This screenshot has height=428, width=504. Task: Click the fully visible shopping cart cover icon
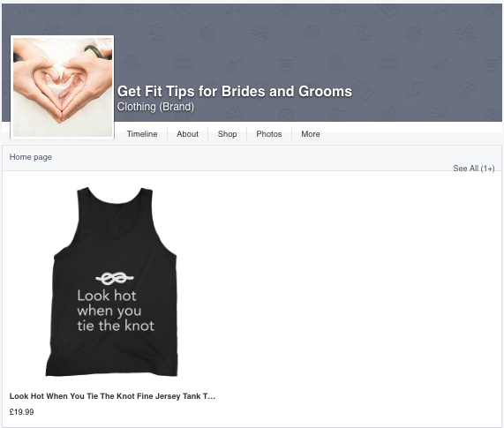pyautogui.click(x=287, y=64)
